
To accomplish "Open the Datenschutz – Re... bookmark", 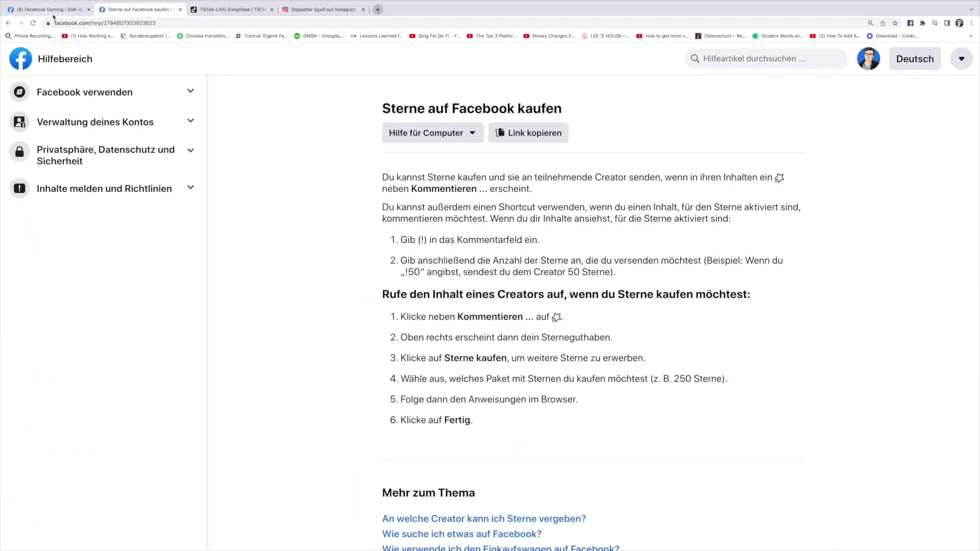I will coord(720,36).
